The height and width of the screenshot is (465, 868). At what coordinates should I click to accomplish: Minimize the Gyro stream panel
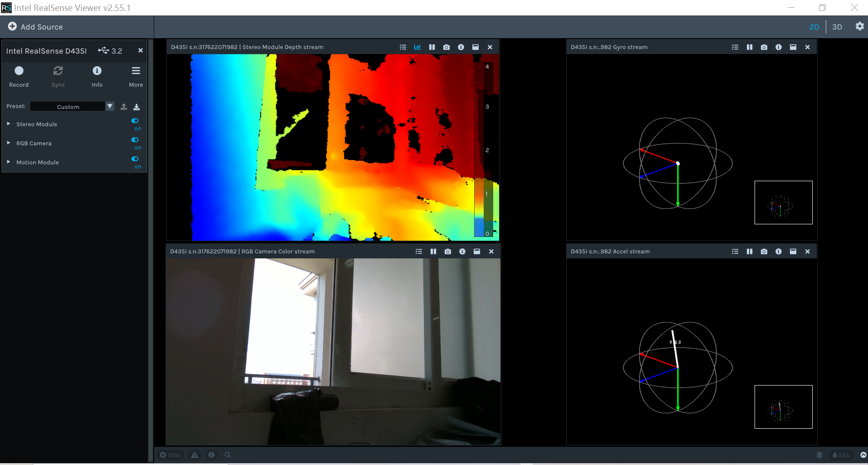click(x=793, y=47)
